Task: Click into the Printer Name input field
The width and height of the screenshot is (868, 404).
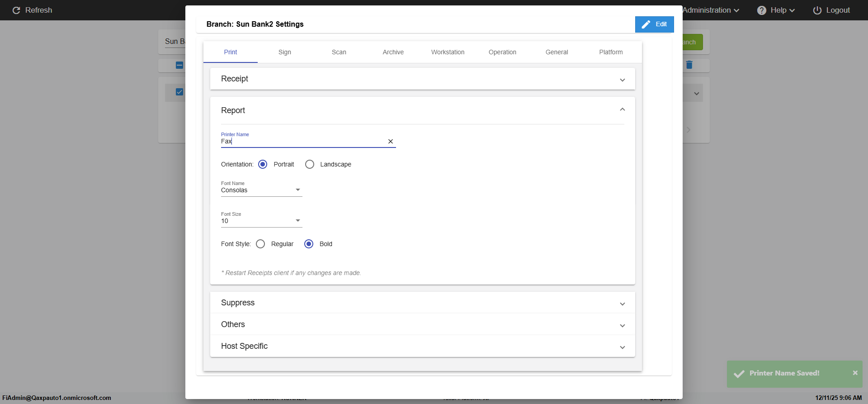Action: click(x=303, y=142)
